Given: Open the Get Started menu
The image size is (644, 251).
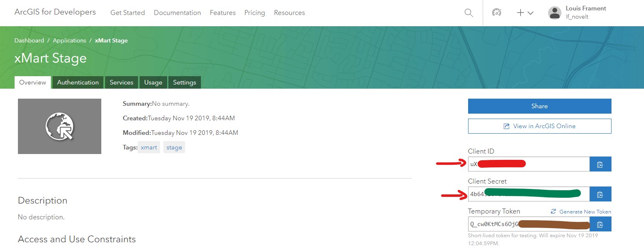Looking at the screenshot, I should pos(128,13).
